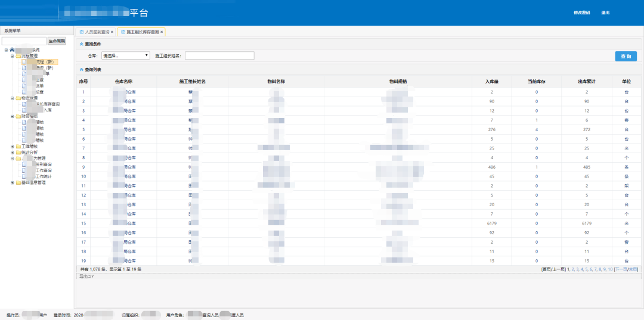Screen dimensions: 644x320
Task: Collapse the 物资管理 tree node
Action: point(13,98)
